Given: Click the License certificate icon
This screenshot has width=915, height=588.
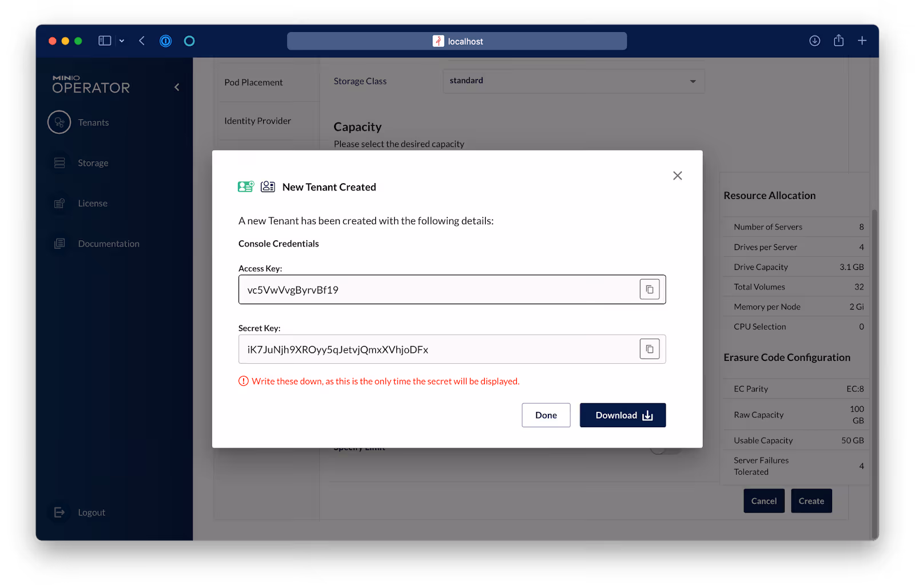Looking at the screenshot, I should tap(59, 203).
